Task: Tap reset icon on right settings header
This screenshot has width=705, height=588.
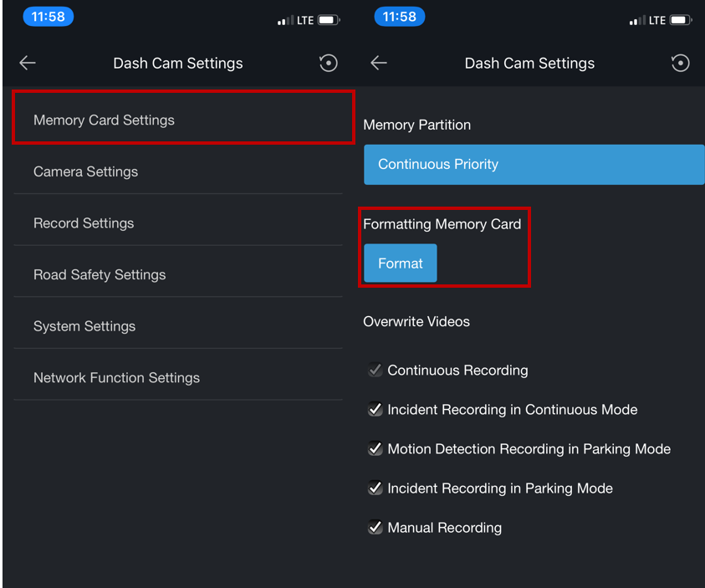Action: 680,63
